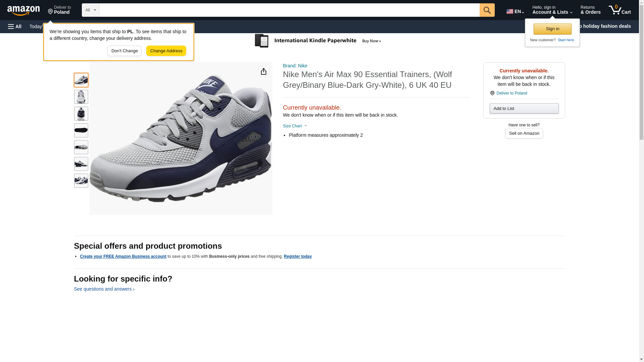This screenshot has height=362, width=644.
Task: Expand the Account & Lists menu
Action: tap(552, 10)
